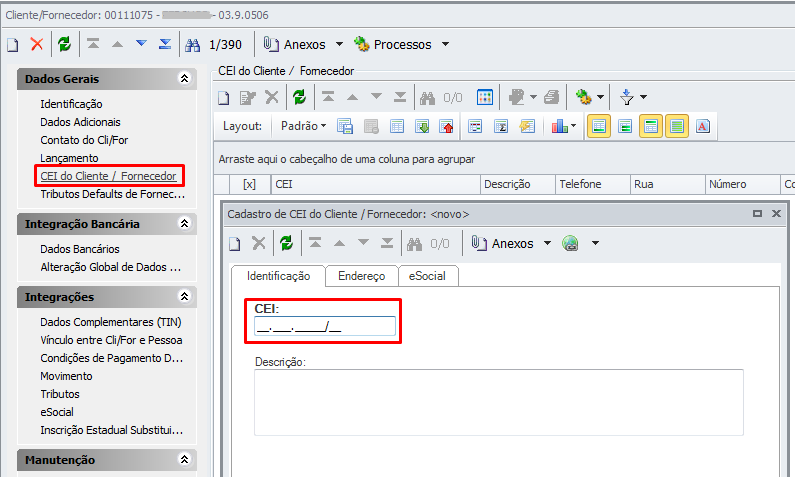Click the sigma totals icon in layout toolbar
This screenshot has width=795, height=477.
click(x=501, y=126)
